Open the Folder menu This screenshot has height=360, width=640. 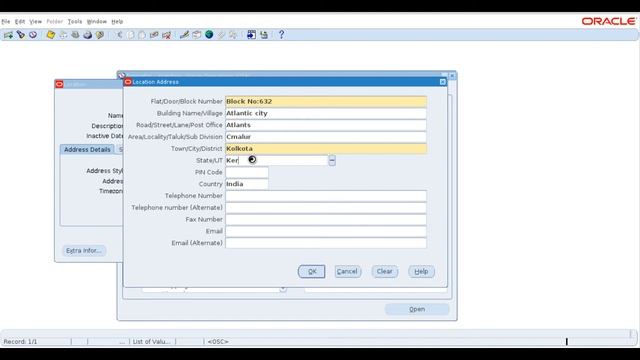[55, 22]
